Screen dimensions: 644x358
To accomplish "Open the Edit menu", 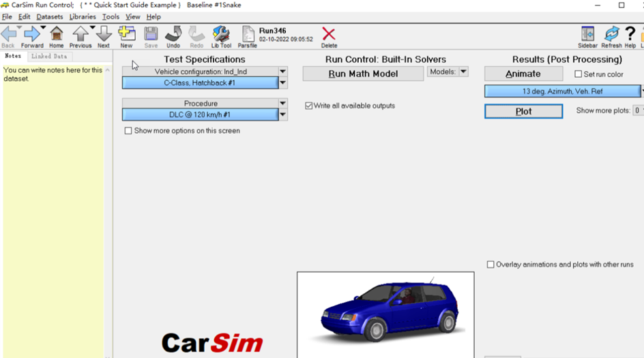I will (25, 17).
